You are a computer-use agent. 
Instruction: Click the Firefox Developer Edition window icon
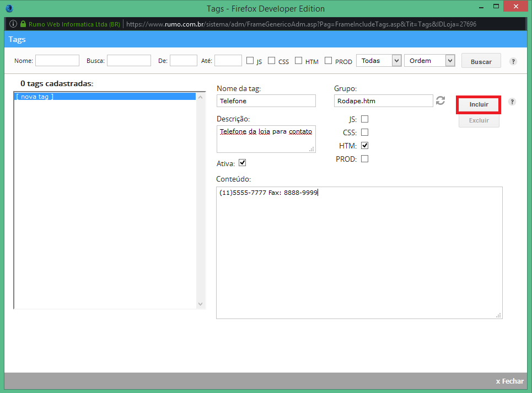click(9, 8)
